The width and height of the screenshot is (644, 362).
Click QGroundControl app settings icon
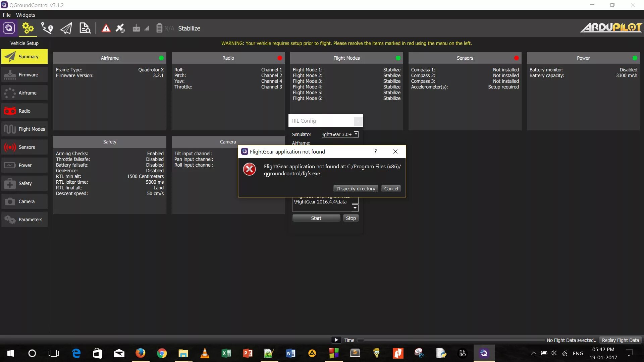click(9, 28)
